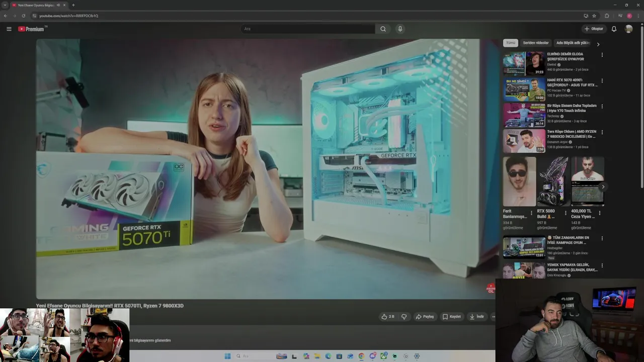Open Settings gear on taskbar

point(417,356)
